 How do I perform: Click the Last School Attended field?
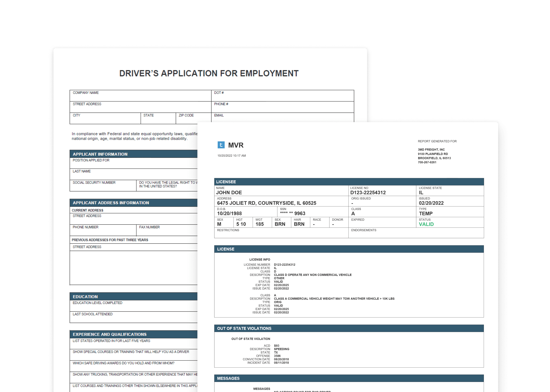(x=134, y=317)
